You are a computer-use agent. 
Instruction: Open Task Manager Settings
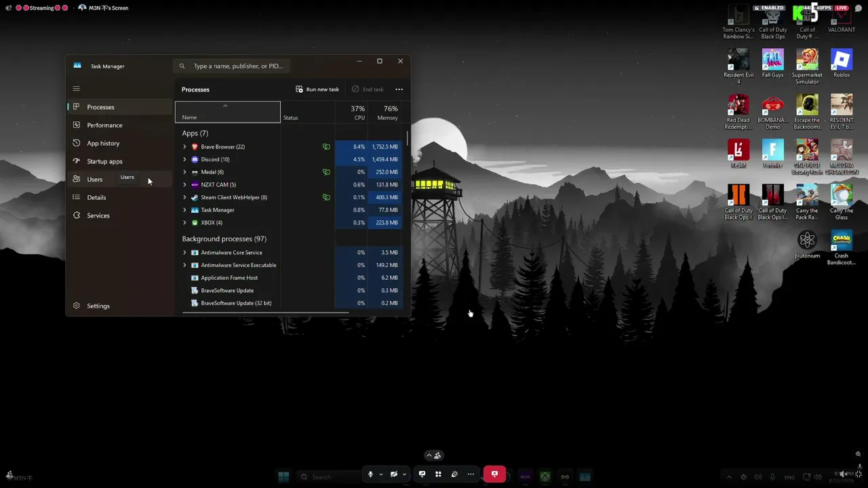pyautogui.click(x=119, y=306)
